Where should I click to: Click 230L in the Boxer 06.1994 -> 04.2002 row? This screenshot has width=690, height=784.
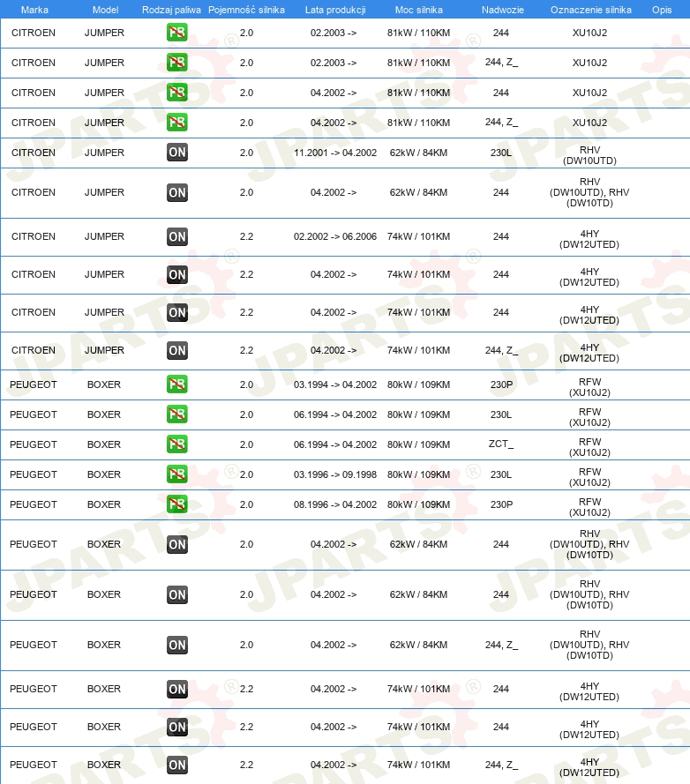(501, 414)
